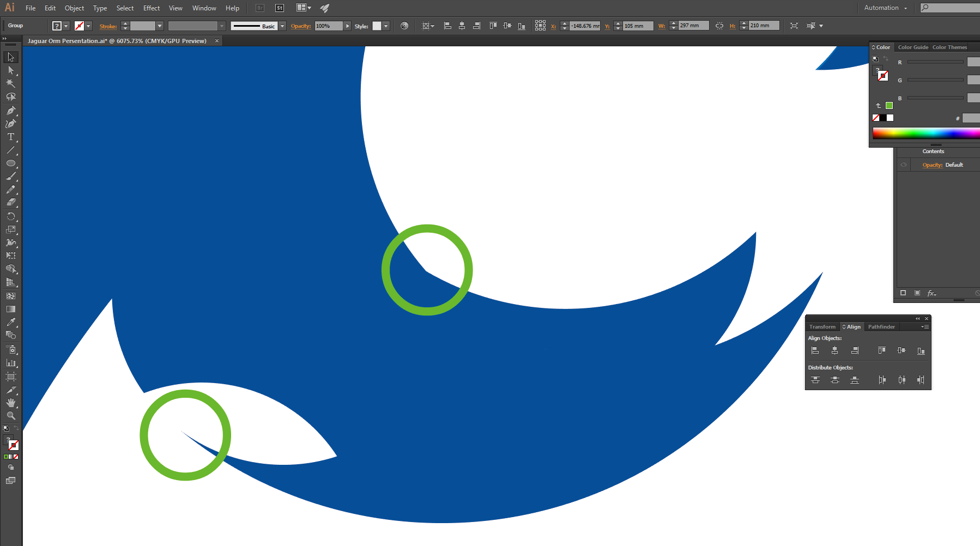Viewport: 980px width, 546px height.
Task: Reset to default fill and stroke
Action: click(x=6, y=428)
